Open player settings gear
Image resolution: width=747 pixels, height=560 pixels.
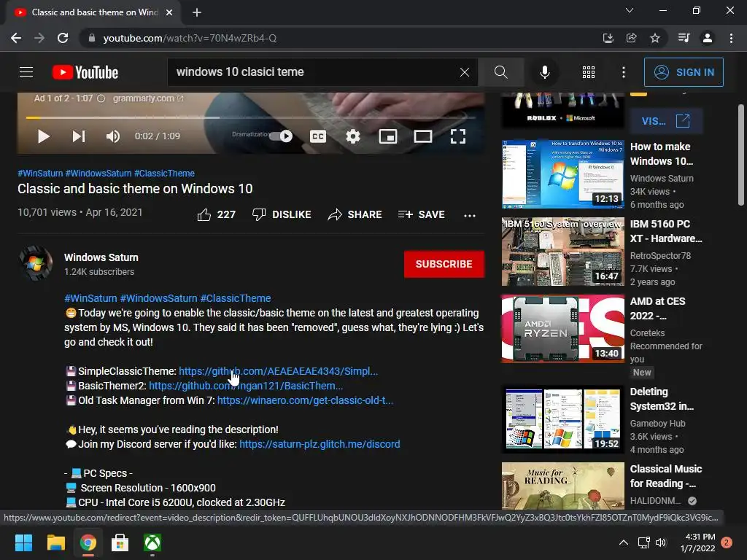[353, 136]
